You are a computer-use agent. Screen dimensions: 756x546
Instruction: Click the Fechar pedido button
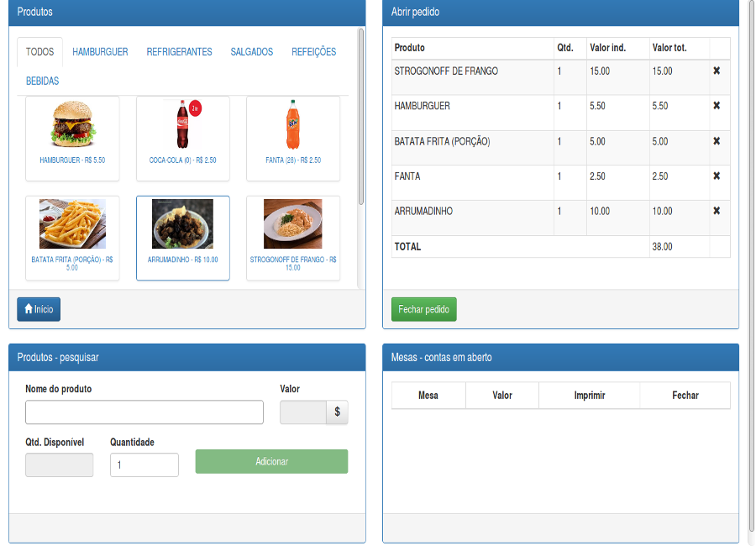tap(424, 309)
